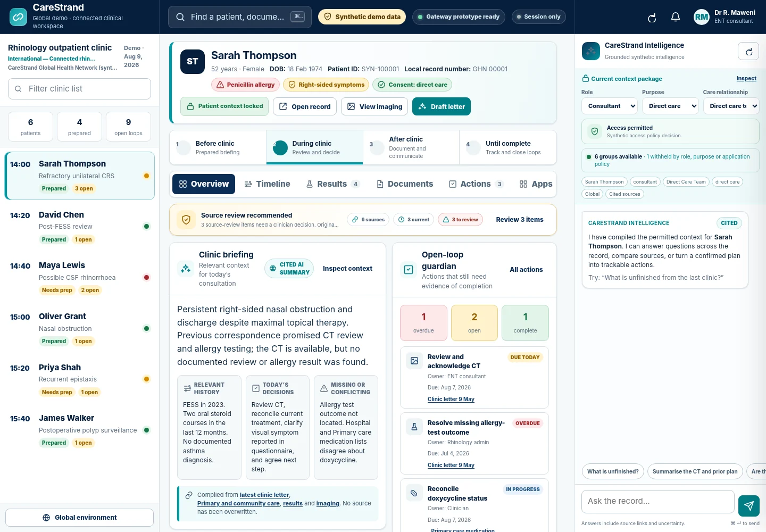This screenshot has height=532, width=766.
Task: Click the Filter clinic list field
Action: tap(79, 89)
